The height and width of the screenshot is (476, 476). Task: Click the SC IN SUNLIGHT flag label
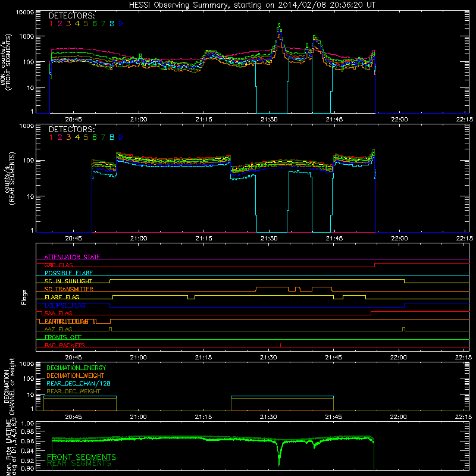(x=68, y=281)
